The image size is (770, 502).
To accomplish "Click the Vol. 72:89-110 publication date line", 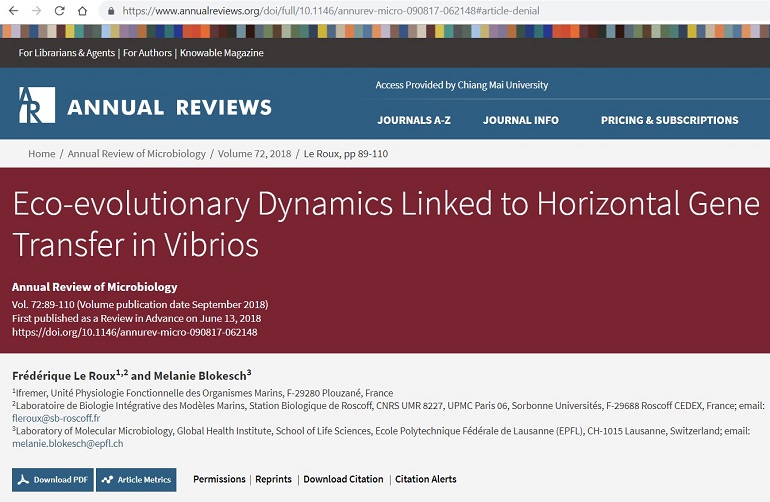I will coord(140,305).
